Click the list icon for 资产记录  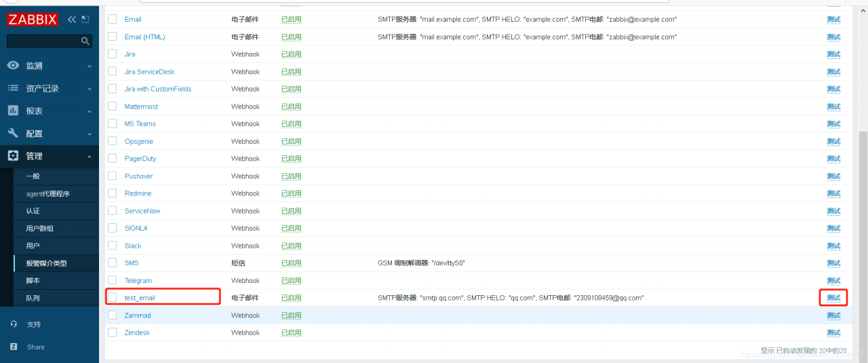(13, 88)
